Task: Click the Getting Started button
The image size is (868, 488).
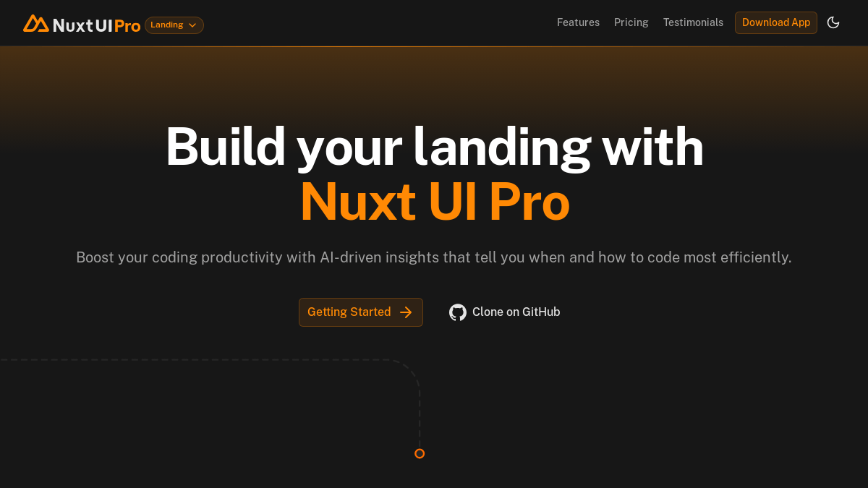Action: tap(361, 312)
